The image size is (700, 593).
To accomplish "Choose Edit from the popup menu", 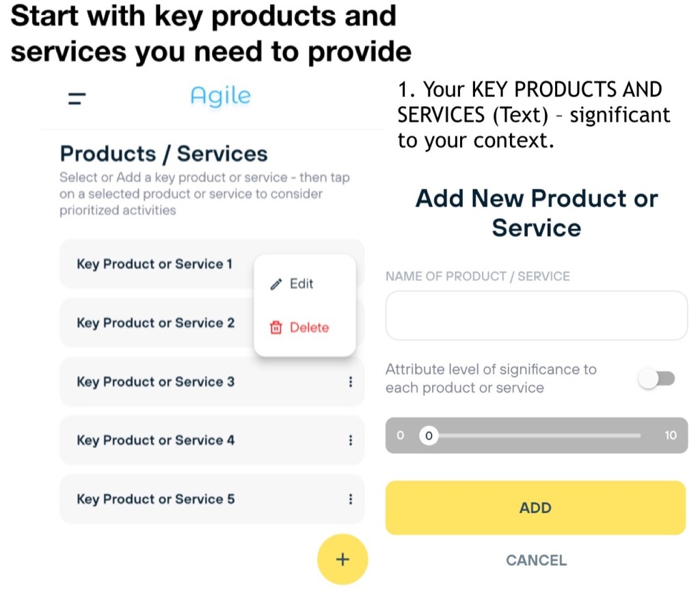I will pos(301,284).
